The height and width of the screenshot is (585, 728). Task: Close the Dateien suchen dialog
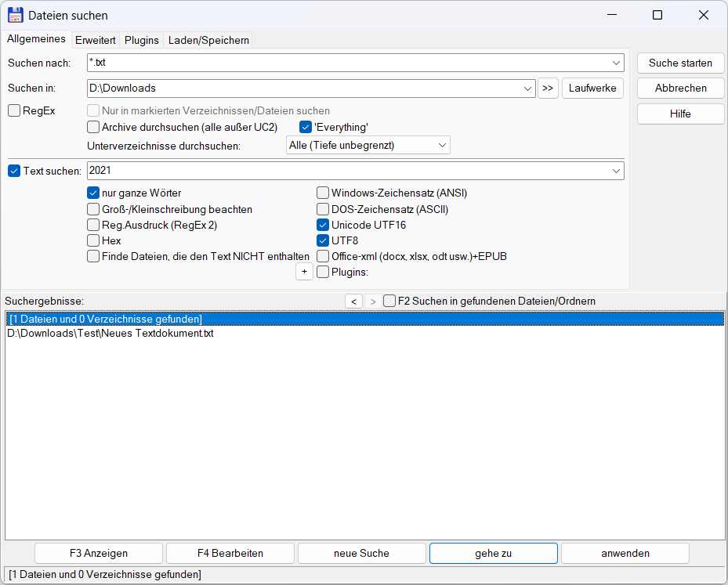point(704,15)
